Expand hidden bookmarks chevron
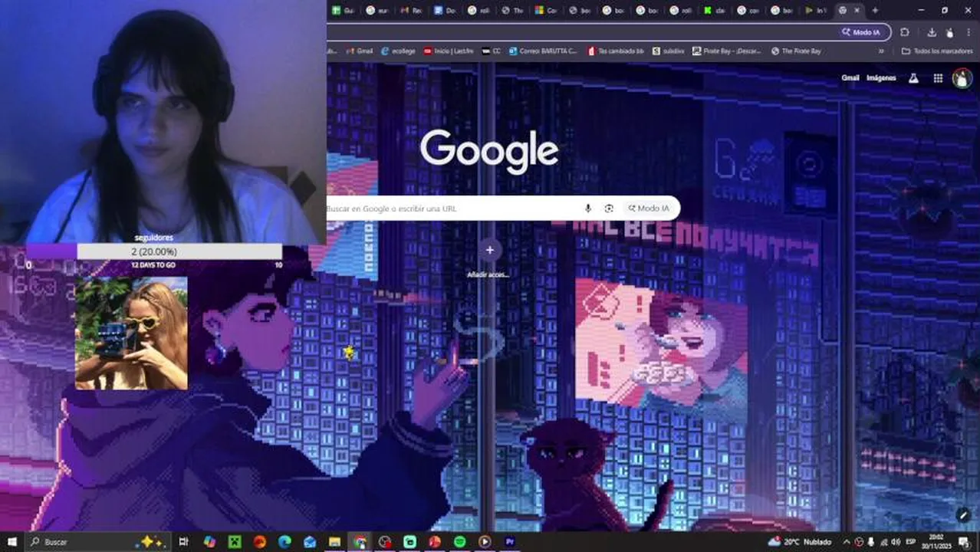The height and width of the screenshot is (552, 980). pyautogui.click(x=881, y=51)
